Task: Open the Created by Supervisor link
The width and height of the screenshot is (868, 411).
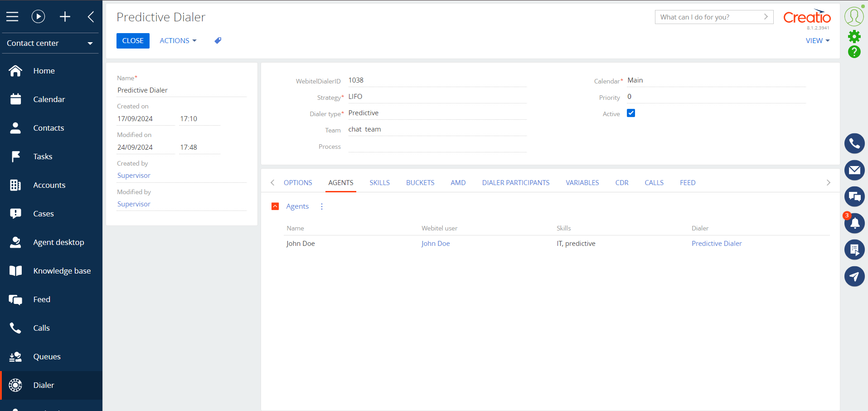Action: coord(134,176)
